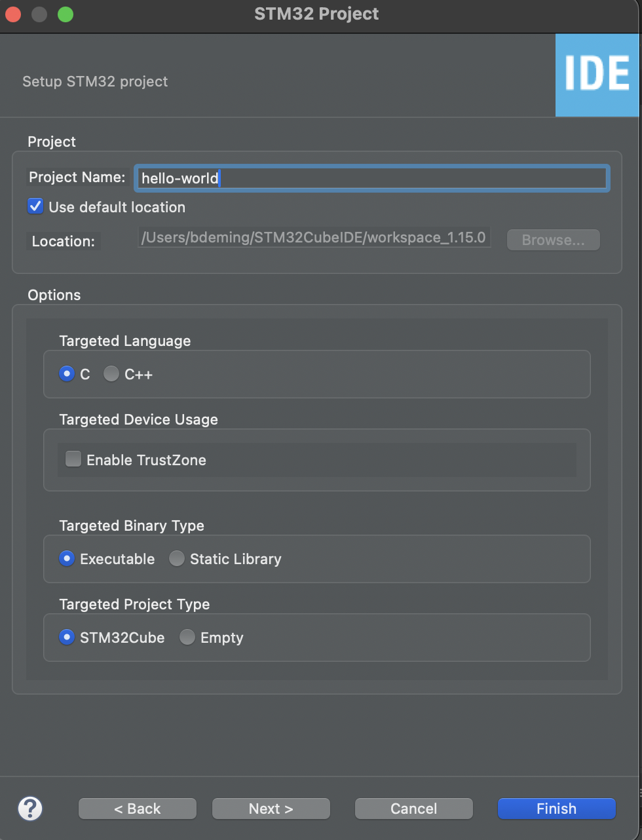Click the help question mark icon
642x840 pixels.
[x=30, y=808]
